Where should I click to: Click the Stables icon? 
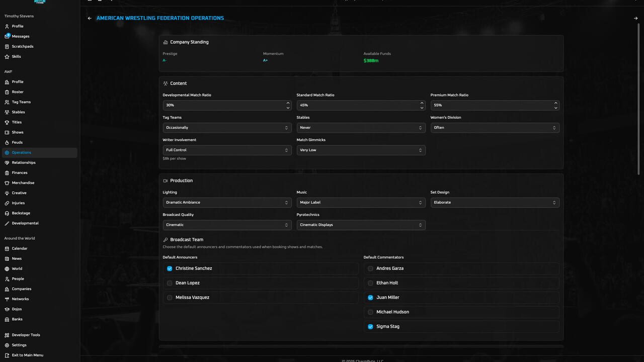[x=7, y=112]
